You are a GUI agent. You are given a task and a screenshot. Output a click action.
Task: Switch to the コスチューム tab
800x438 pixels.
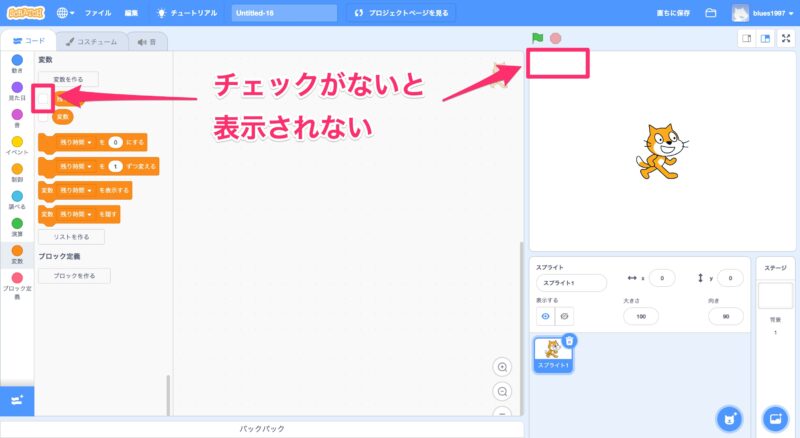[x=89, y=41]
